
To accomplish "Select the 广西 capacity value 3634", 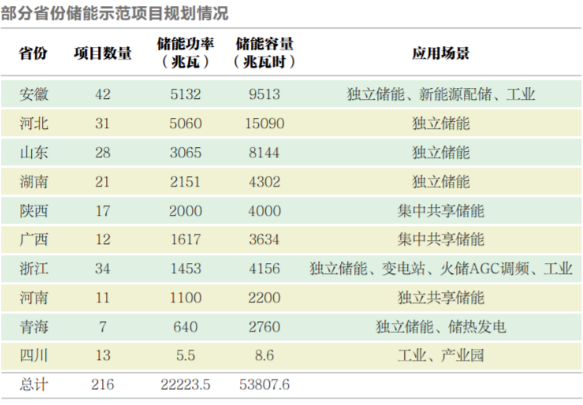I will [x=264, y=240].
